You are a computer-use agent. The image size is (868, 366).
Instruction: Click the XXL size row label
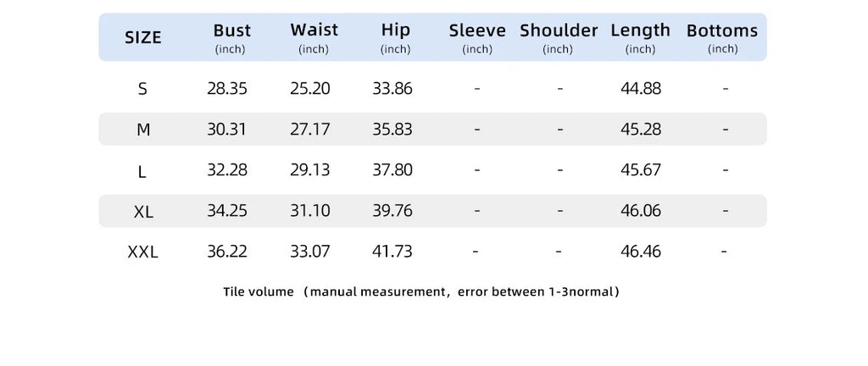coord(142,252)
